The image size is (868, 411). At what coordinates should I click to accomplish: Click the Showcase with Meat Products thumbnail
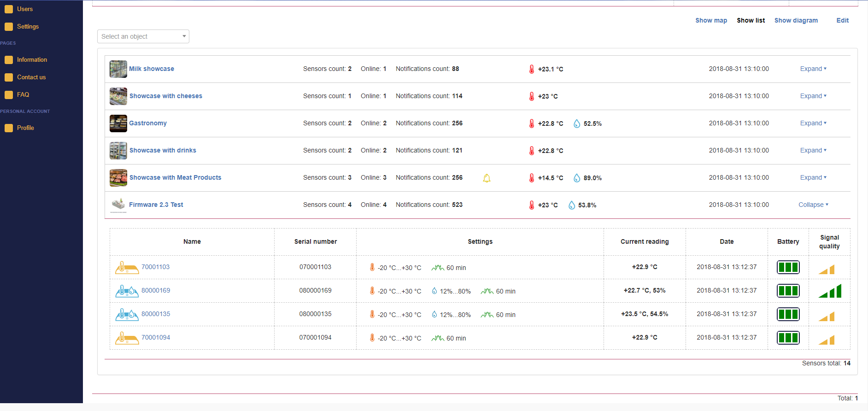click(118, 178)
